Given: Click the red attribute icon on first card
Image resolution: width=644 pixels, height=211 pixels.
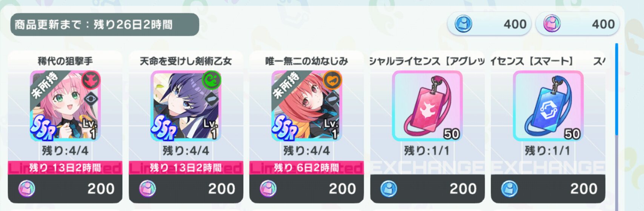Looking at the screenshot, I should tap(91, 80).
